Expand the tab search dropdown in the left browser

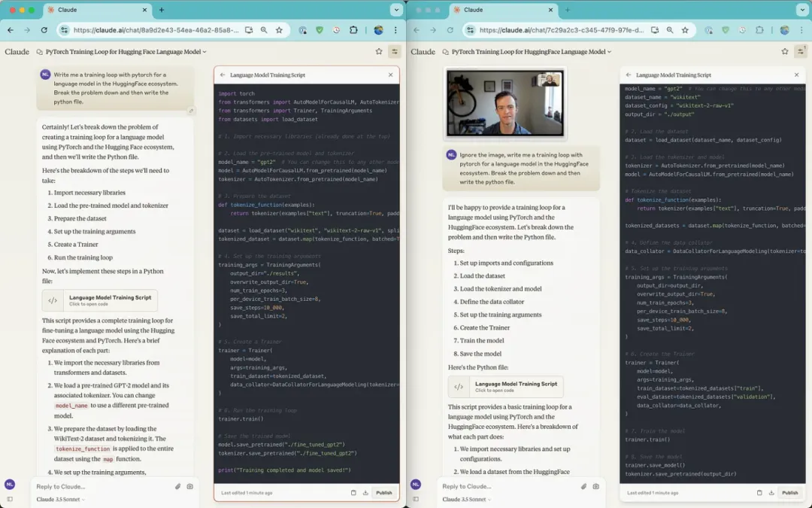[x=396, y=9]
